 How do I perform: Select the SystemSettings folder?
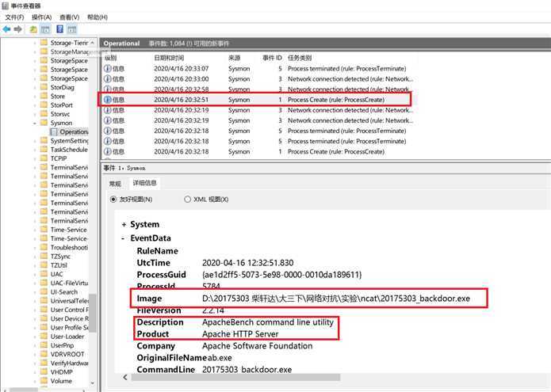[x=69, y=141]
